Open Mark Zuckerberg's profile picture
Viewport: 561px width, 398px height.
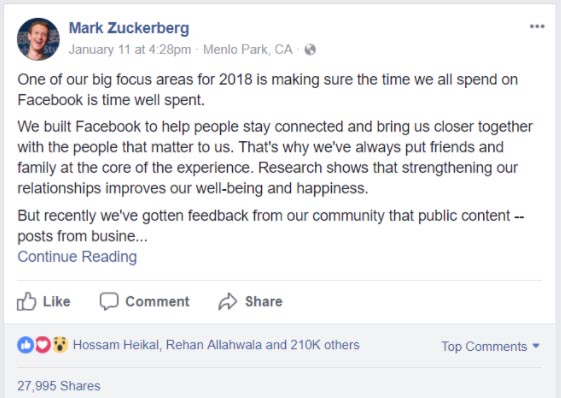pos(38,39)
